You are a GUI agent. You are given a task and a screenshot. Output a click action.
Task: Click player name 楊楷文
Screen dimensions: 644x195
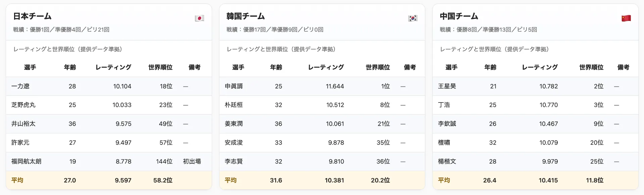(x=447, y=161)
